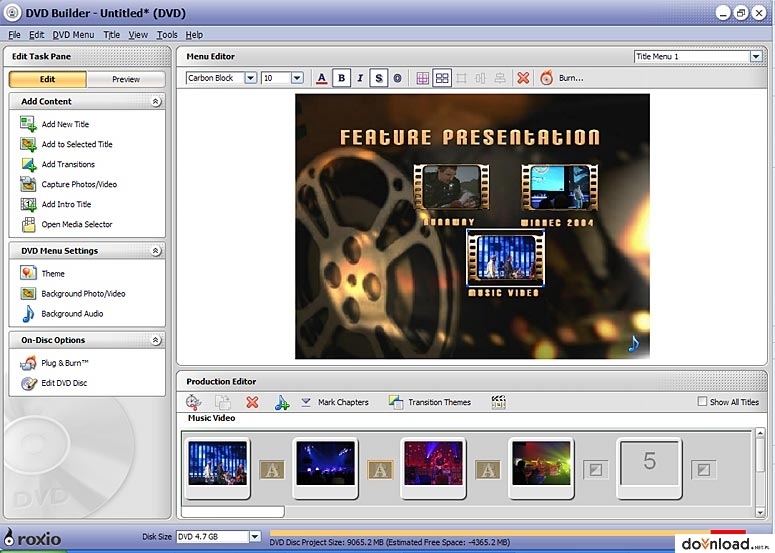This screenshot has height=553, width=775.
Task: Open the font size dropdown
Action: (x=297, y=78)
